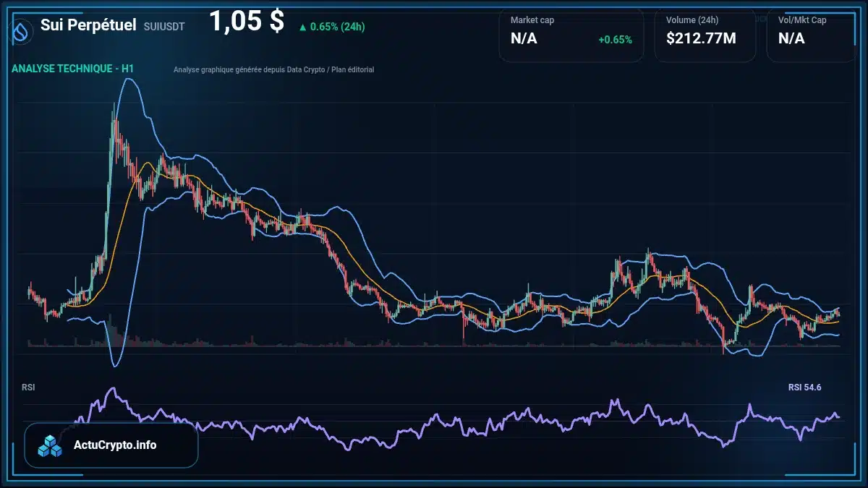The width and height of the screenshot is (868, 488).
Task: Click the ActuCrypto cube logo icon
Action: [51, 446]
